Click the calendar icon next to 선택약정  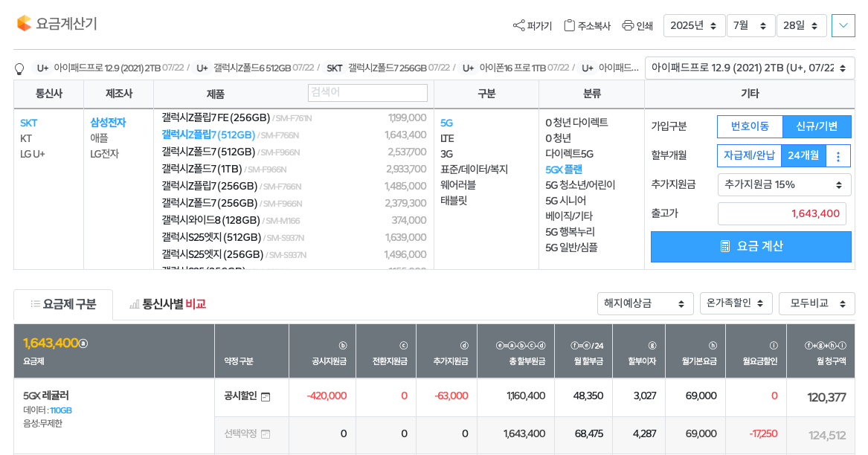266,434
